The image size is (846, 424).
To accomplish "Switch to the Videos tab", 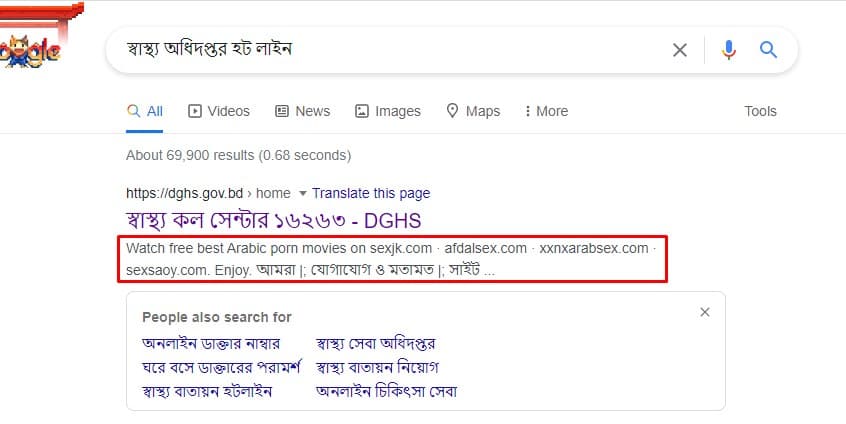I will (219, 111).
